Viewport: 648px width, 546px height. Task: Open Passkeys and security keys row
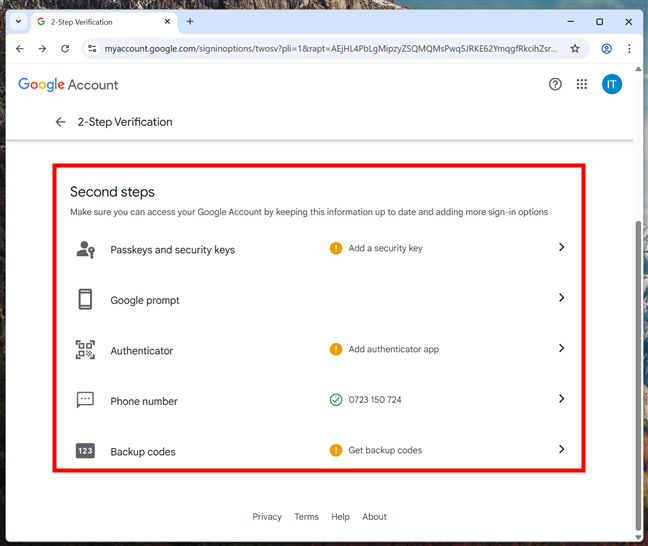[319, 249]
